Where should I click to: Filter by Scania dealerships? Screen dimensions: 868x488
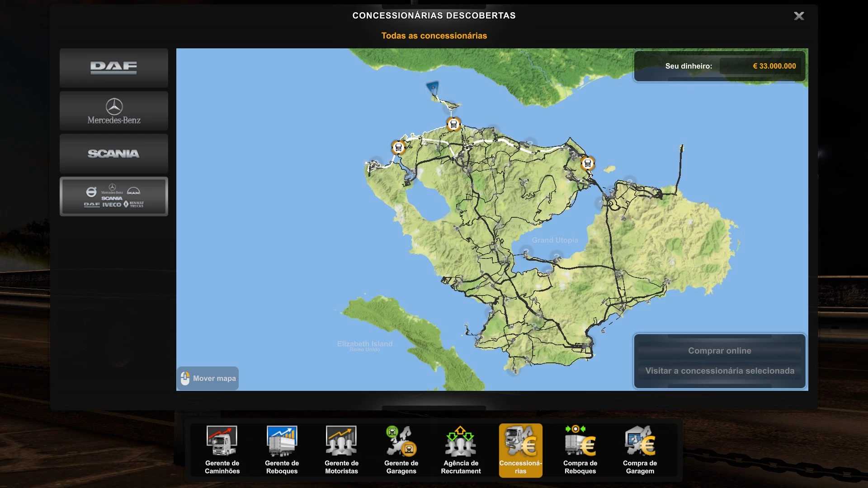click(114, 154)
